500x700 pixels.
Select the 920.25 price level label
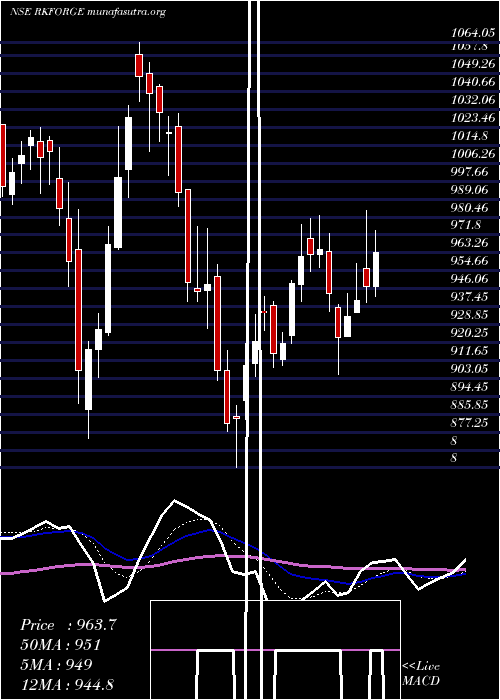tap(469, 333)
